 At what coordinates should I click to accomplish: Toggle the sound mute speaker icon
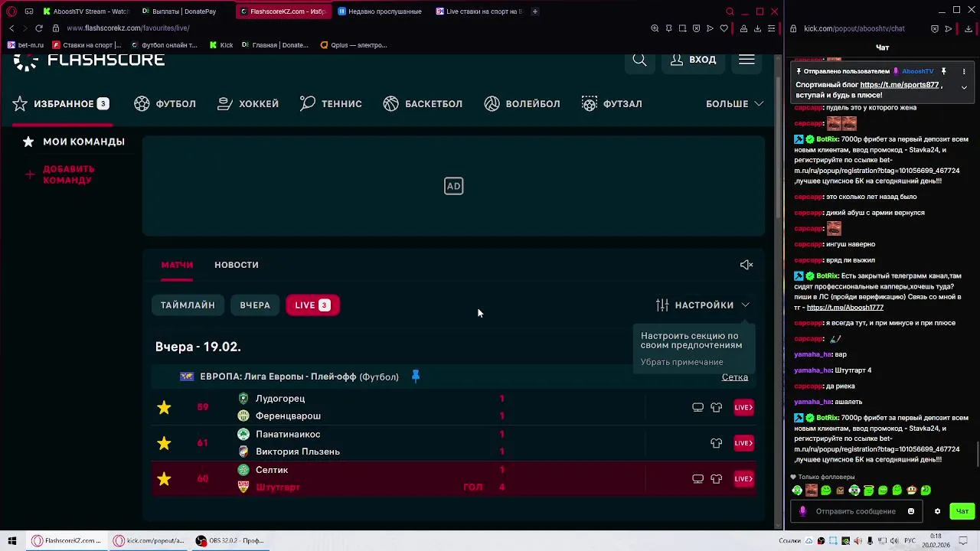[x=746, y=265]
